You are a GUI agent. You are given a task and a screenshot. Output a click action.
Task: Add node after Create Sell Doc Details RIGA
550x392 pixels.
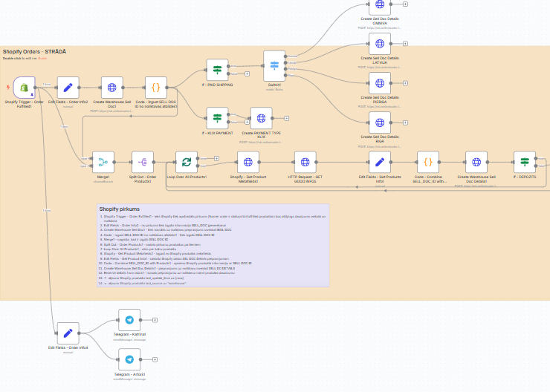pyautogui.click(x=405, y=122)
